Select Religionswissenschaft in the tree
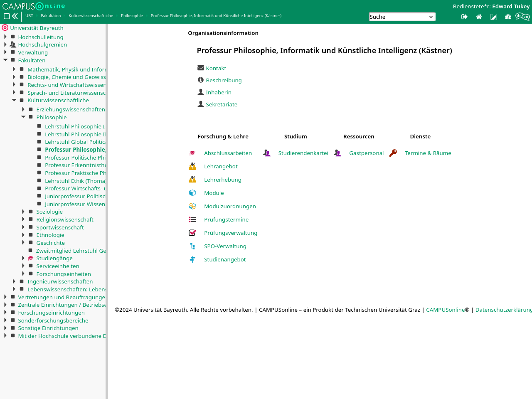Screen dimensions: 532x399 coord(65,219)
